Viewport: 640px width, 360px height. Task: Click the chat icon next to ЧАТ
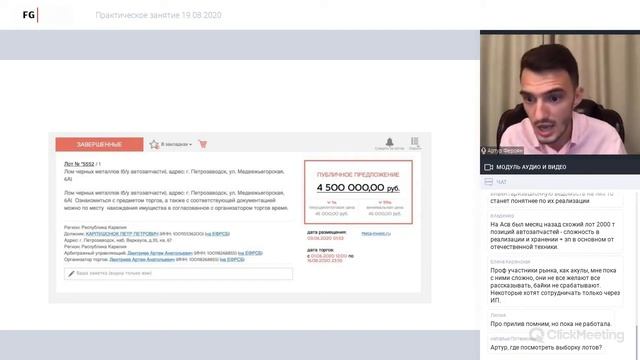point(489,182)
